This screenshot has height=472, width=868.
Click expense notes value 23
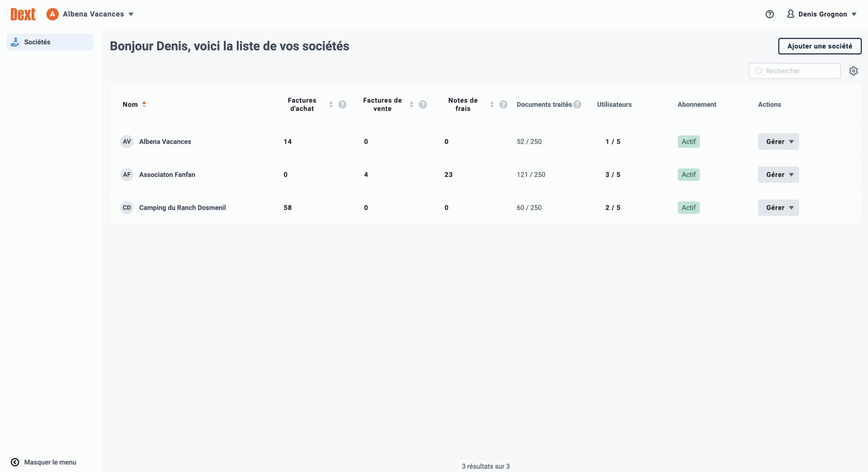(x=448, y=175)
